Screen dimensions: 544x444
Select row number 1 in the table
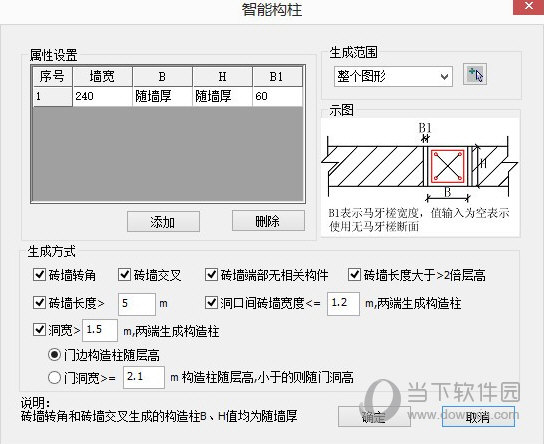pyautogui.click(x=53, y=96)
